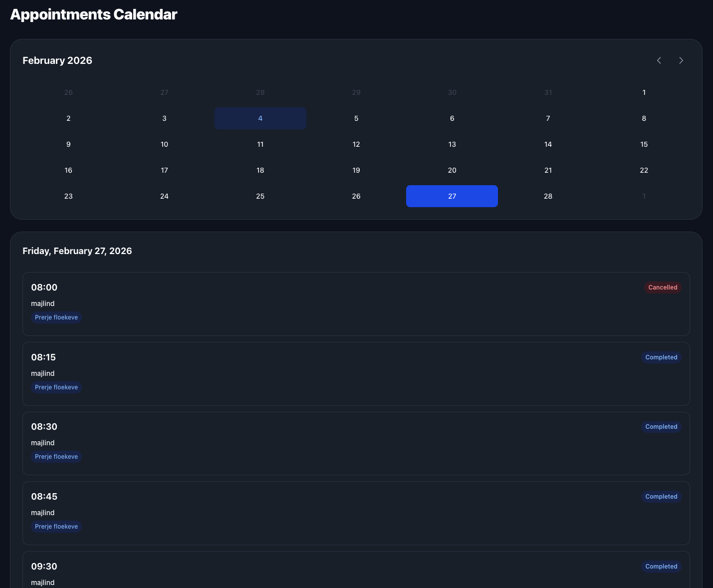This screenshot has height=588, width=713.
Task: Choose February 3 in the calendar
Action: (164, 118)
